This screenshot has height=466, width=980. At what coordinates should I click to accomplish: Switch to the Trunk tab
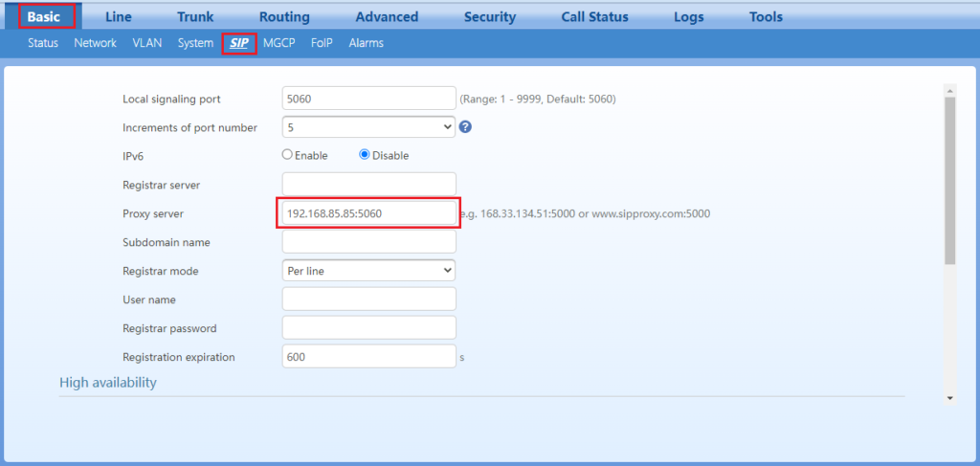click(195, 16)
